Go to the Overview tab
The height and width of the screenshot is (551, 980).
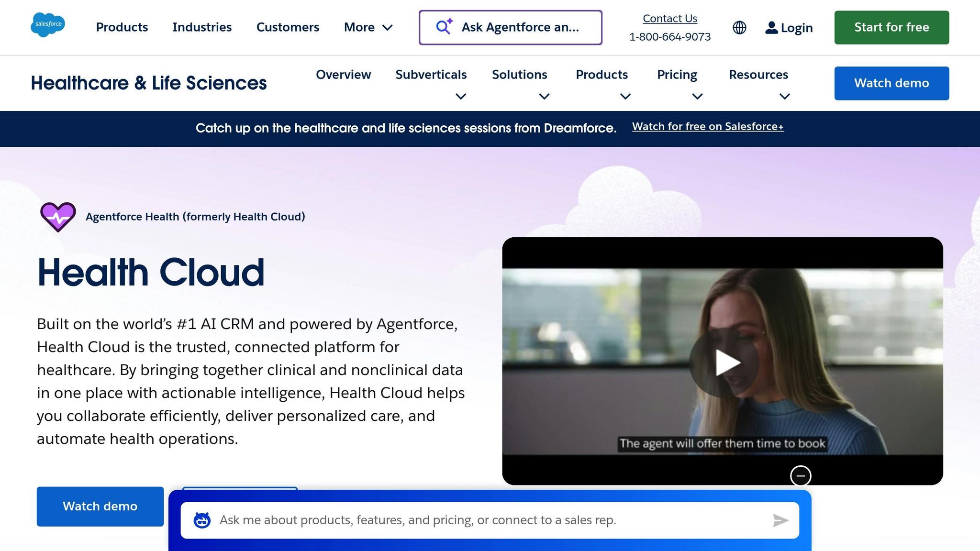click(x=343, y=75)
